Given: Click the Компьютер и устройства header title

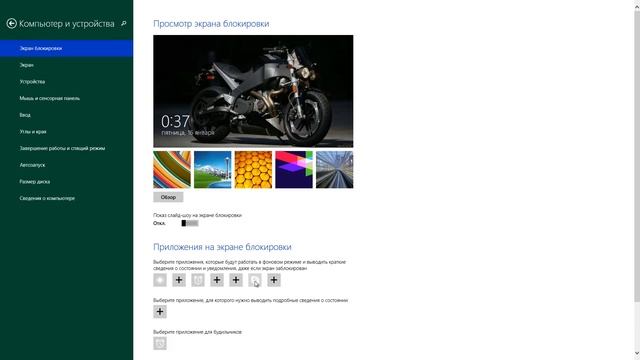Looking at the screenshot, I should (67, 24).
